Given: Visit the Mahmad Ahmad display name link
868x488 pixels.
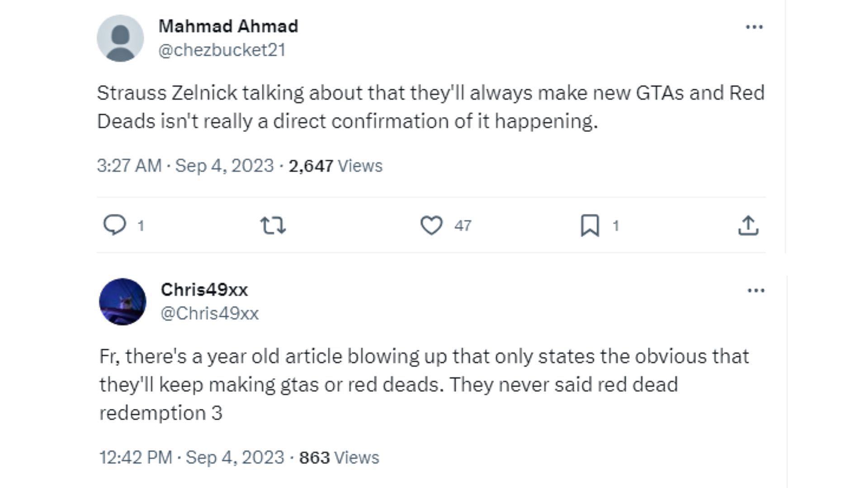Looking at the screenshot, I should [228, 26].
